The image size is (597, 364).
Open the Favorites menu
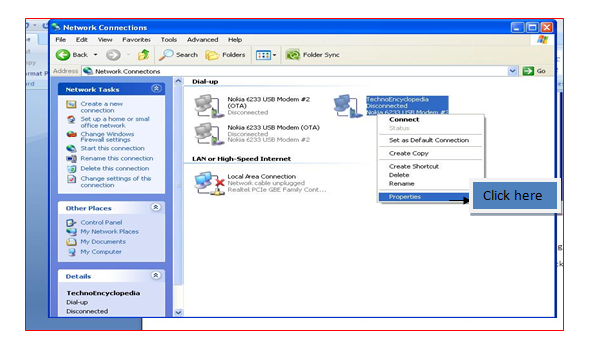click(x=137, y=40)
